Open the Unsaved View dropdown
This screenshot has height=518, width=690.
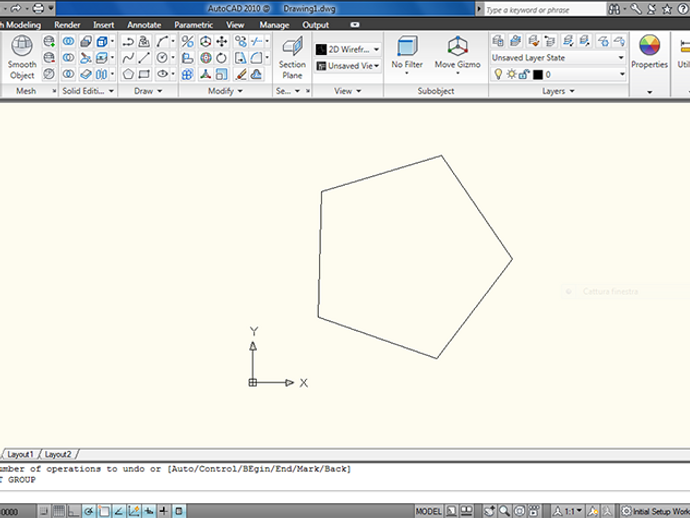348,66
